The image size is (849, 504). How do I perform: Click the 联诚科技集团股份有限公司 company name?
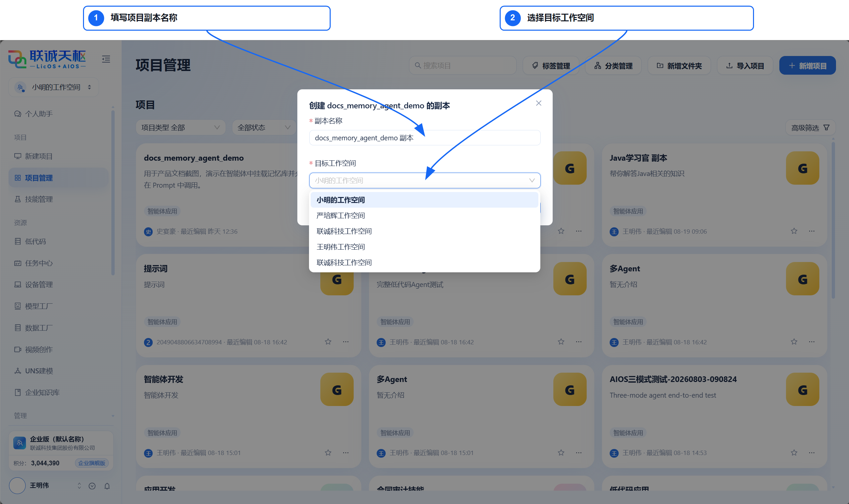62,448
